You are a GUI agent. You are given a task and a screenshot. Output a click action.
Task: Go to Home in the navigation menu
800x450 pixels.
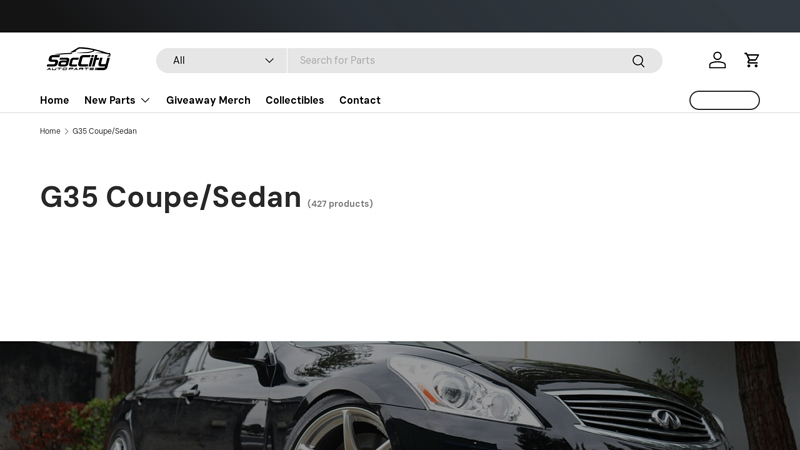55,101
